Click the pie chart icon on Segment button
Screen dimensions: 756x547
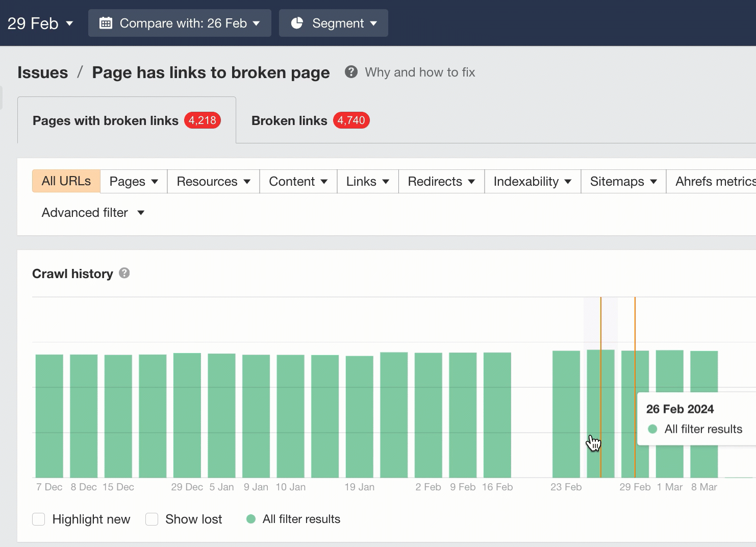click(x=296, y=23)
